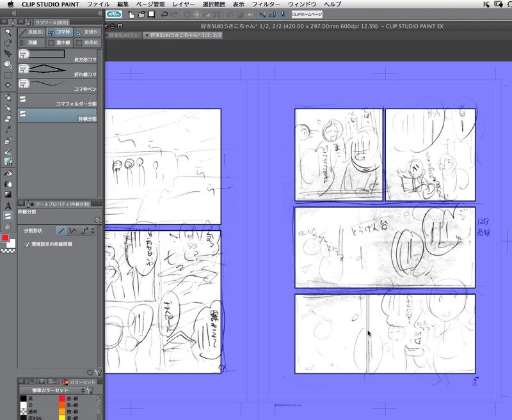This screenshot has width=512, height=420.
Task: Select the Fill bucket tool
Action: 8,173
